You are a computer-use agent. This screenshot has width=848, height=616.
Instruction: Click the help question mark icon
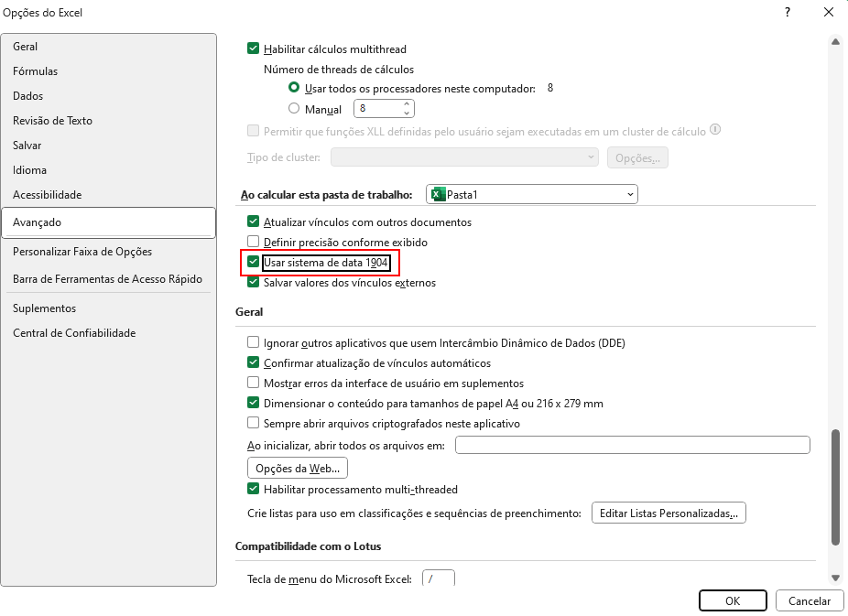788,13
